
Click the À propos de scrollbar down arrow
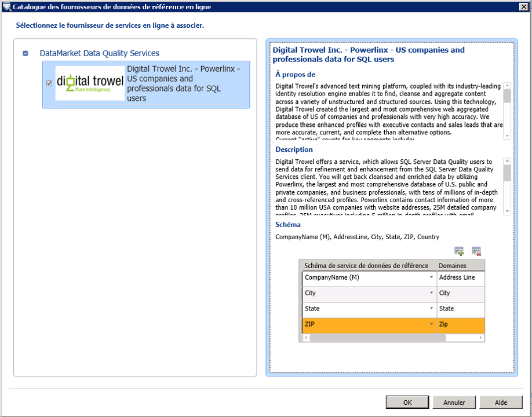coord(507,136)
